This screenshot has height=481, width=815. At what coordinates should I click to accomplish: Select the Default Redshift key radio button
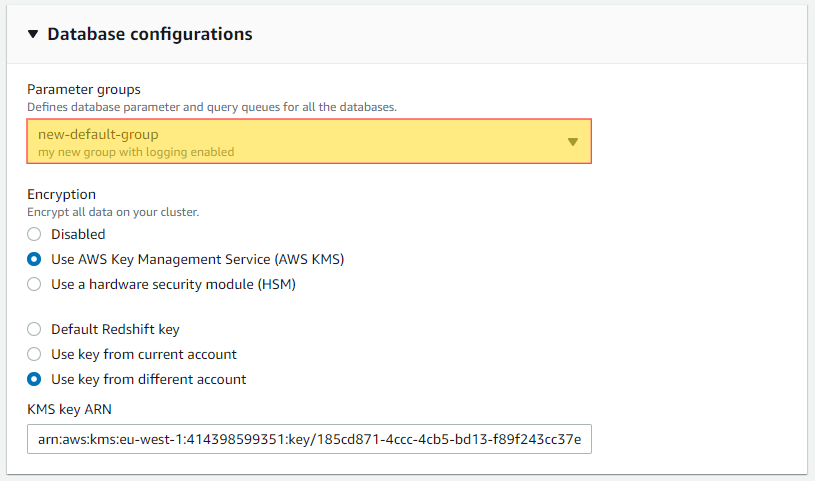pos(34,330)
